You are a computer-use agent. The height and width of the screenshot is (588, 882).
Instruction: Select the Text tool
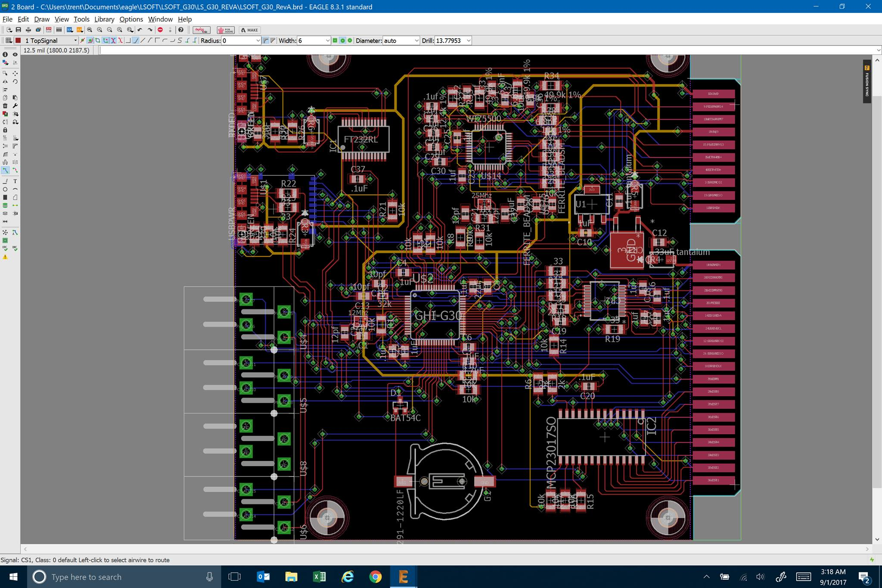(15, 181)
